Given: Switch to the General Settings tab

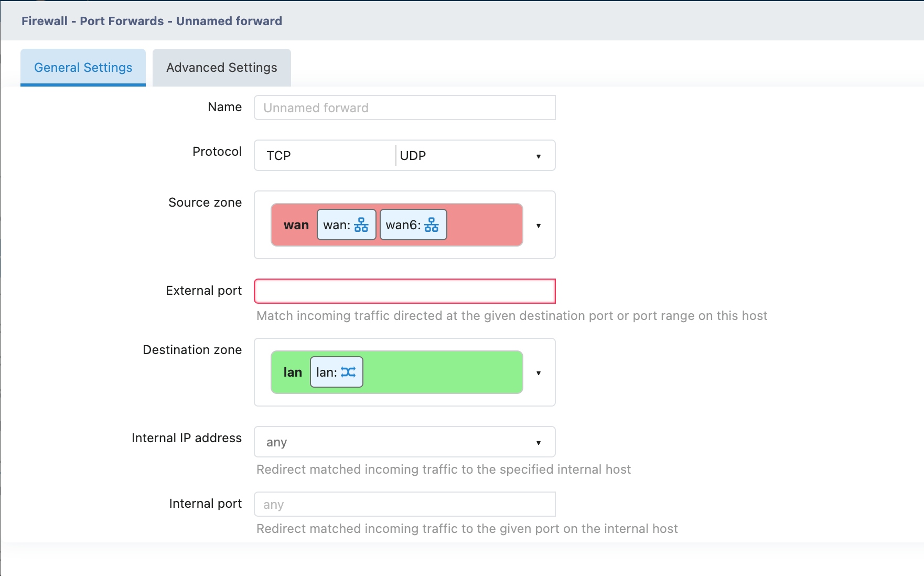Looking at the screenshot, I should tap(83, 68).
